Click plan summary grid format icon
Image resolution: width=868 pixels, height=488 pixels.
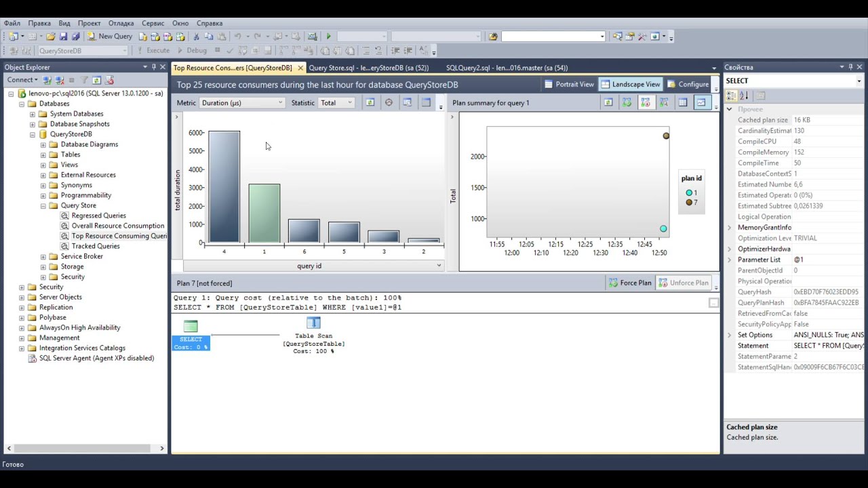click(683, 103)
